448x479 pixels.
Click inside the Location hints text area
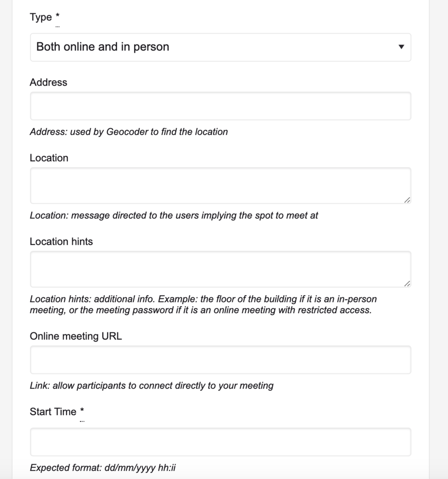220,269
